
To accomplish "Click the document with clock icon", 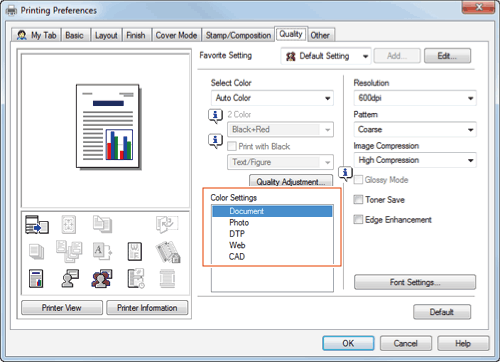I will [136, 279].
